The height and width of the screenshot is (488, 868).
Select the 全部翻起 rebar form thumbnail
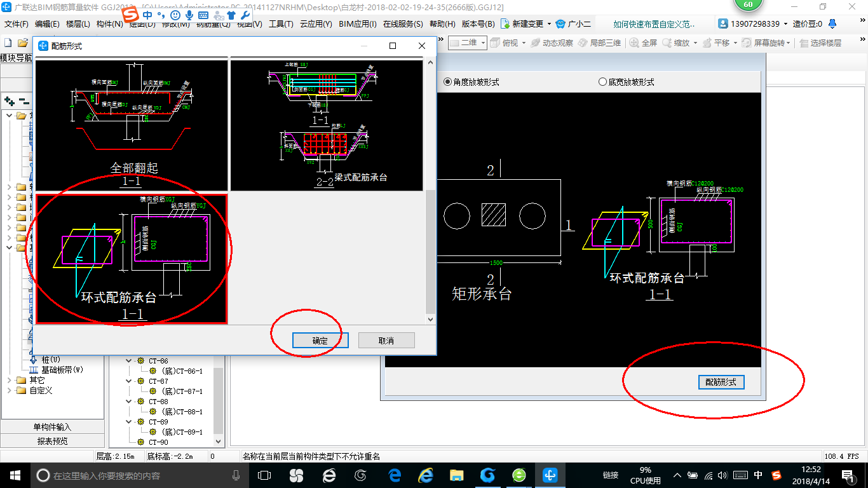point(132,125)
